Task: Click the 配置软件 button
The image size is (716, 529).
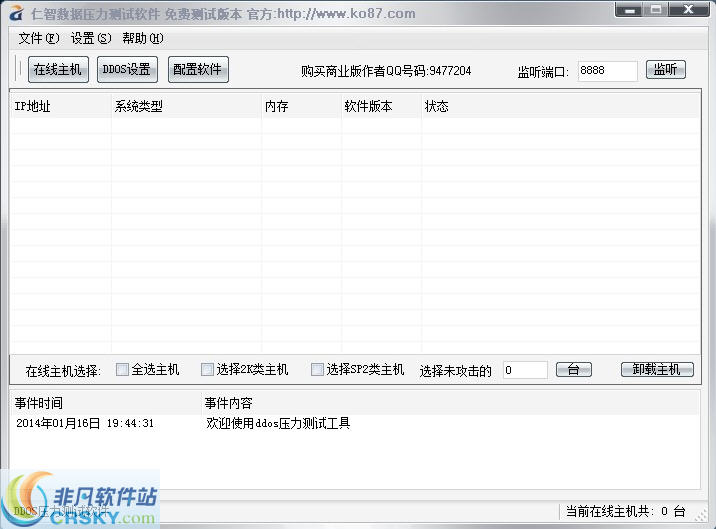Action: coord(198,69)
